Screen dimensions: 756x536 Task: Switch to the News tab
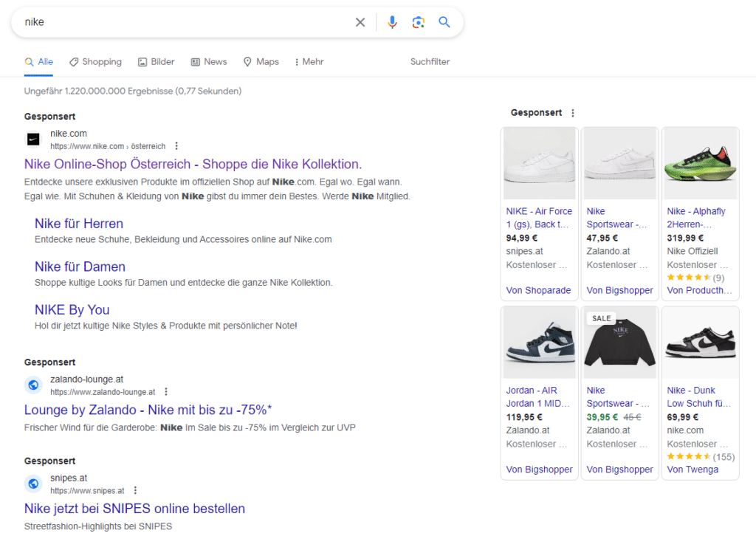click(x=209, y=62)
